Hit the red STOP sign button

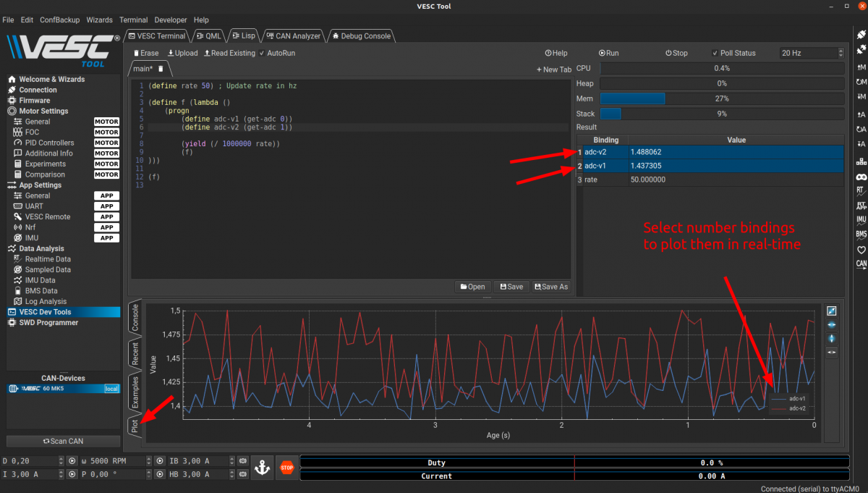click(x=286, y=468)
